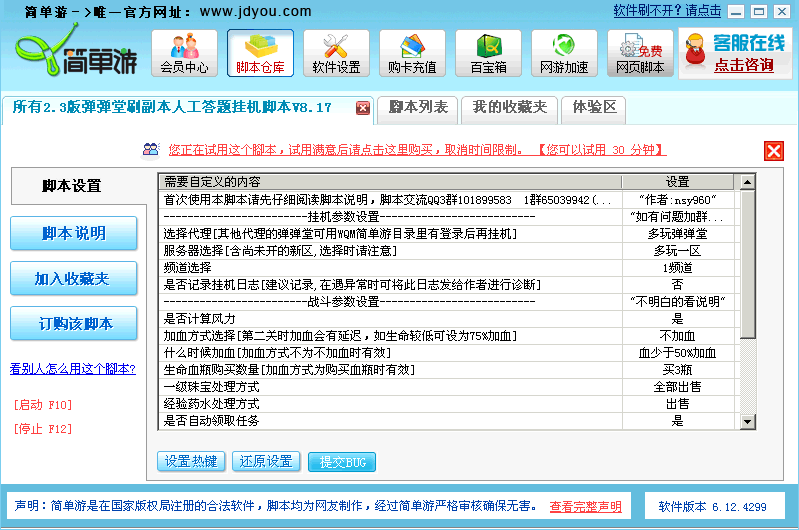799x530 pixels.
Task: Open 软件设置 software settings
Action: click(x=336, y=53)
